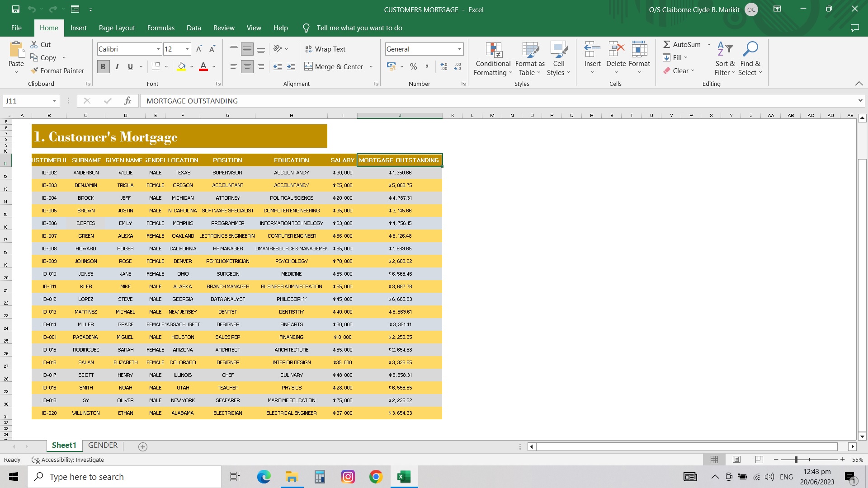The image size is (868, 488).
Task: Switch to Page Break Preview view icon
Action: pyautogui.click(x=759, y=460)
